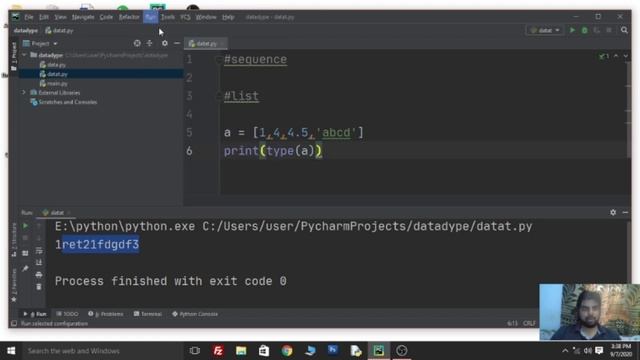
Task: Open Chrome from the Windows taskbar
Action: coord(287,351)
